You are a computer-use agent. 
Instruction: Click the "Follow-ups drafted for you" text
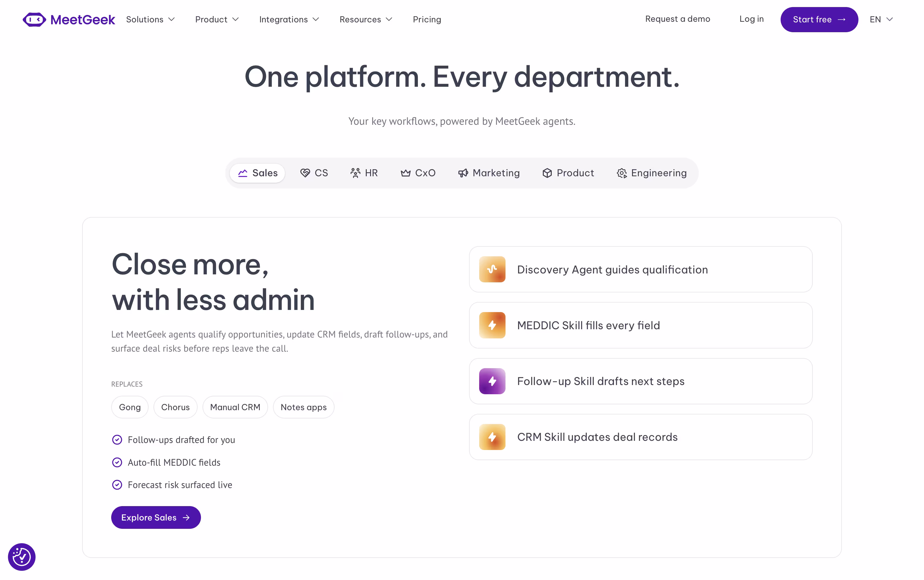point(181,440)
